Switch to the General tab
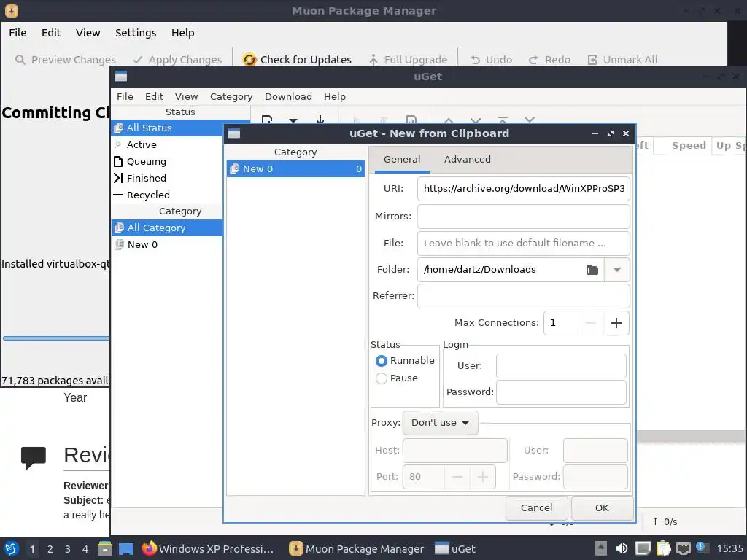747x560 pixels. [402, 159]
